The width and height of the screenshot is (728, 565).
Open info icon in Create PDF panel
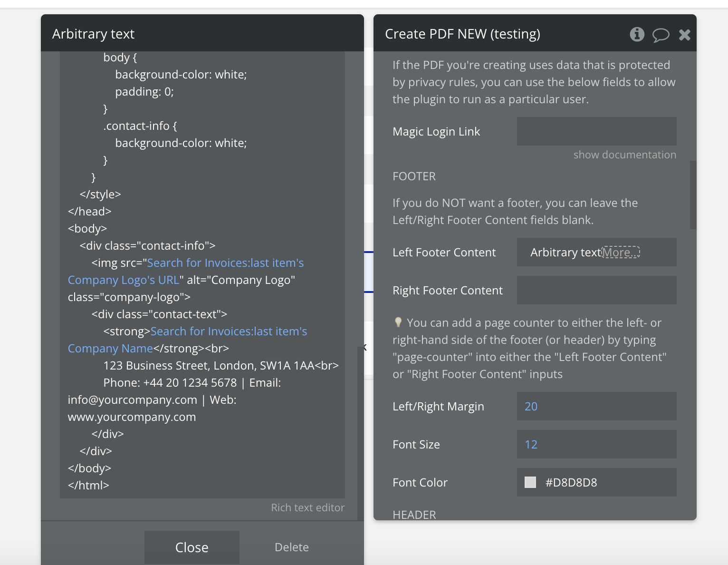coord(637,34)
